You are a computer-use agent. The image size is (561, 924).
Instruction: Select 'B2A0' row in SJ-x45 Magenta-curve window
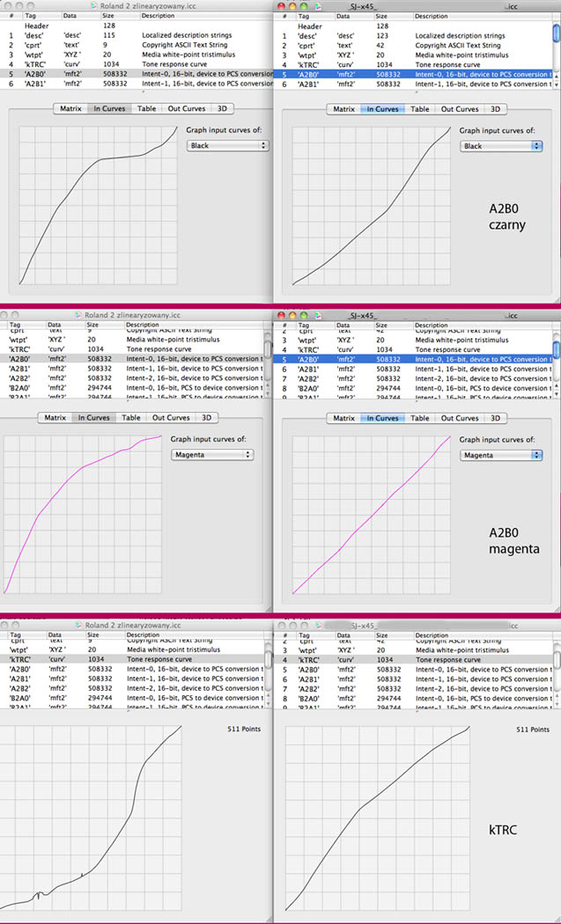pos(412,388)
